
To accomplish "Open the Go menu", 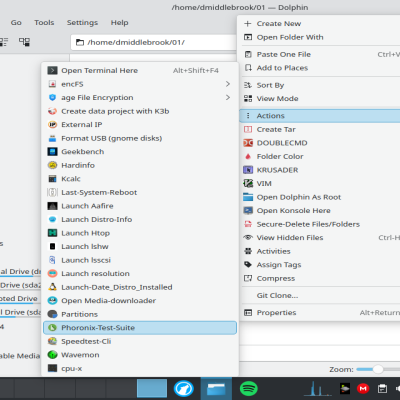I will coord(16,23).
